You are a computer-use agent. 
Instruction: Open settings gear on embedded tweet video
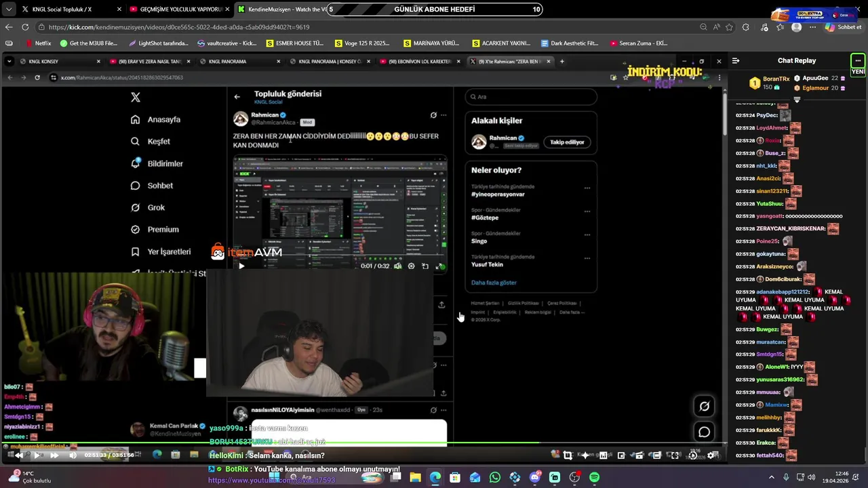411,266
